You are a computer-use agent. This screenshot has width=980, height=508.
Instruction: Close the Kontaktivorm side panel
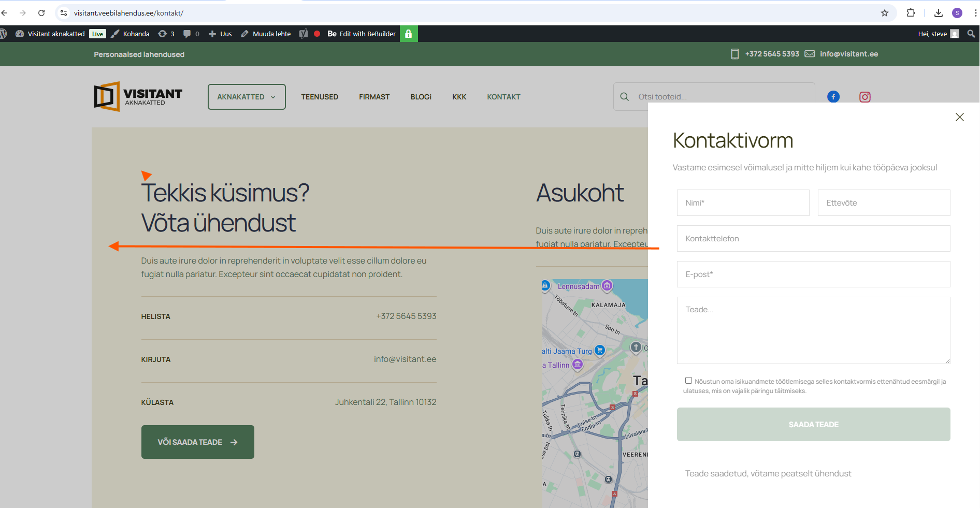click(959, 117)
